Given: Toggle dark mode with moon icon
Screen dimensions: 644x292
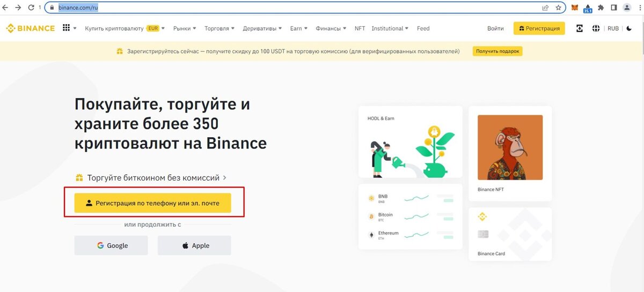Looking at the screenshot, I should [x=629, y=28].
